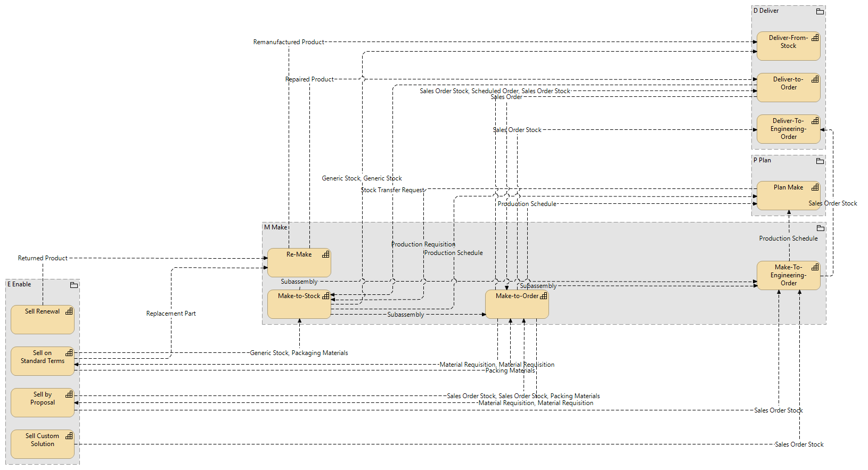The height and width of the screenshot is (470, 868).
Task: Click decomposition icon on Make-to-Order node
Action: pyautogui.click(x=543, y=296)
